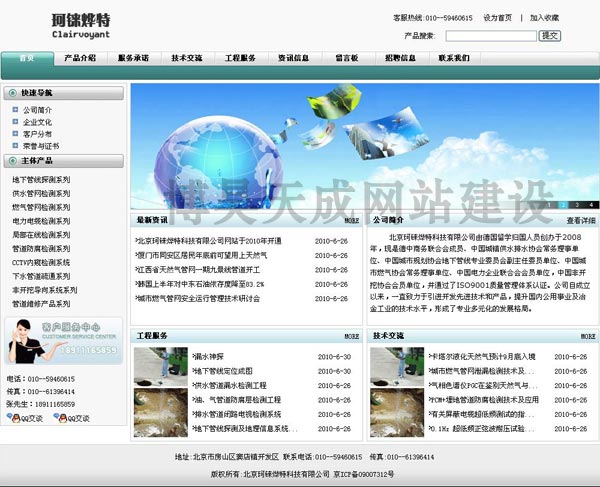The image size is (600, 487).
Task: Open 供水管网检测系列 product category
Action: click(x=41, y=193)
